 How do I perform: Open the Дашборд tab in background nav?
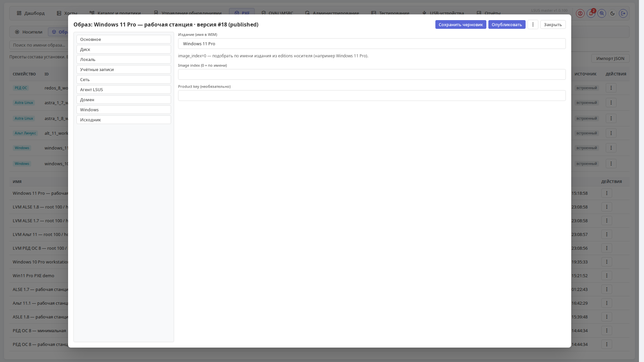coord(31,13)
